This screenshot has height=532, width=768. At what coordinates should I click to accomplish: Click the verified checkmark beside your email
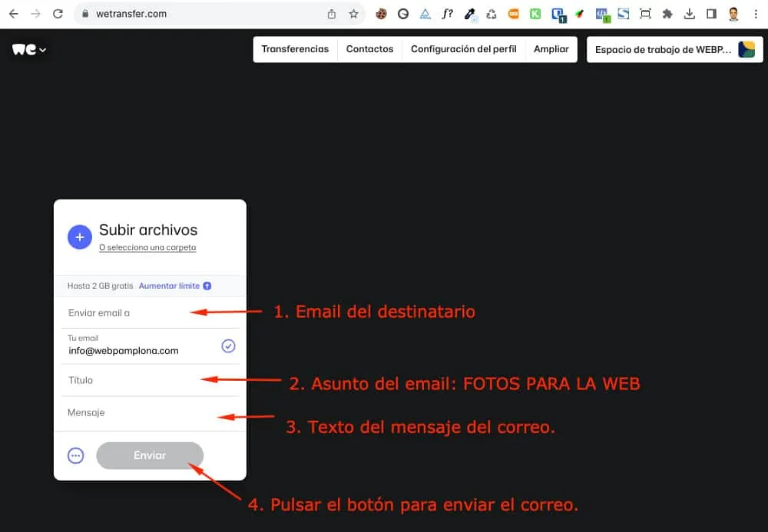tap(228, 346)
